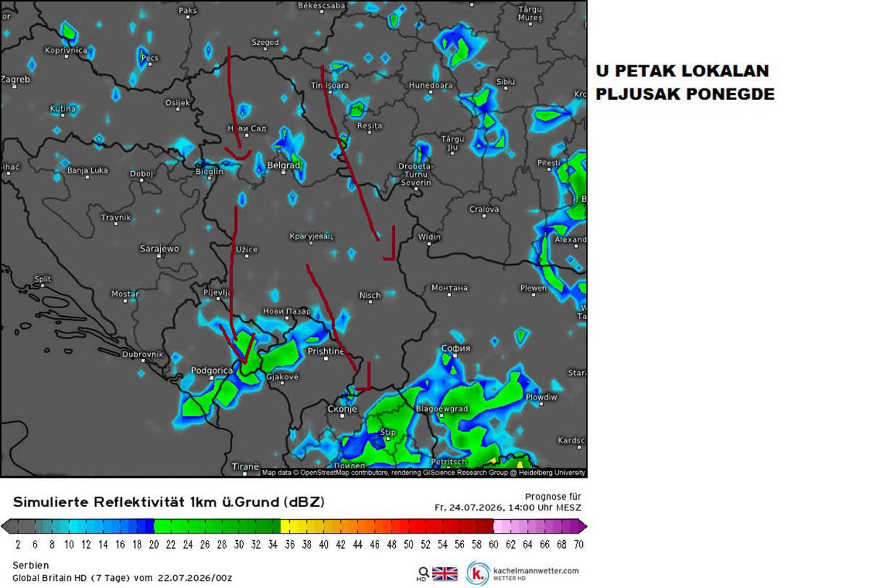Click the Kachelmannwetter round logo

coord(477,573)
